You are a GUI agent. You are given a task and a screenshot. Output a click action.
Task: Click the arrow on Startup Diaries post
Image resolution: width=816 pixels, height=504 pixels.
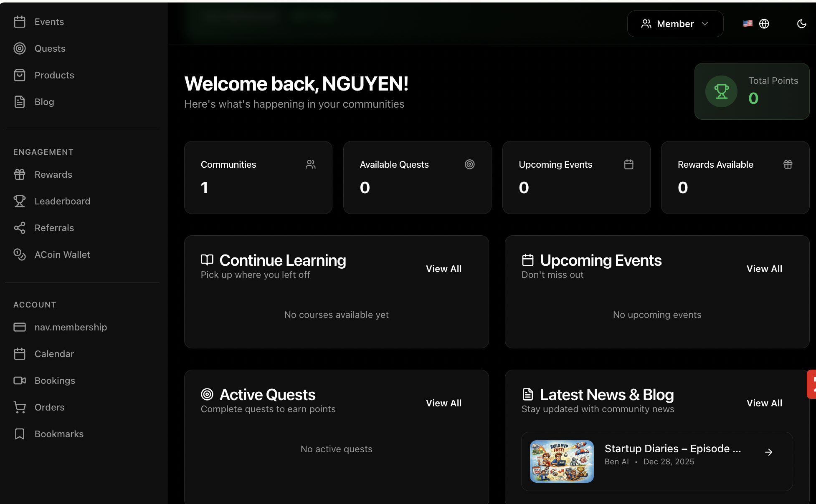click(768, 452)
